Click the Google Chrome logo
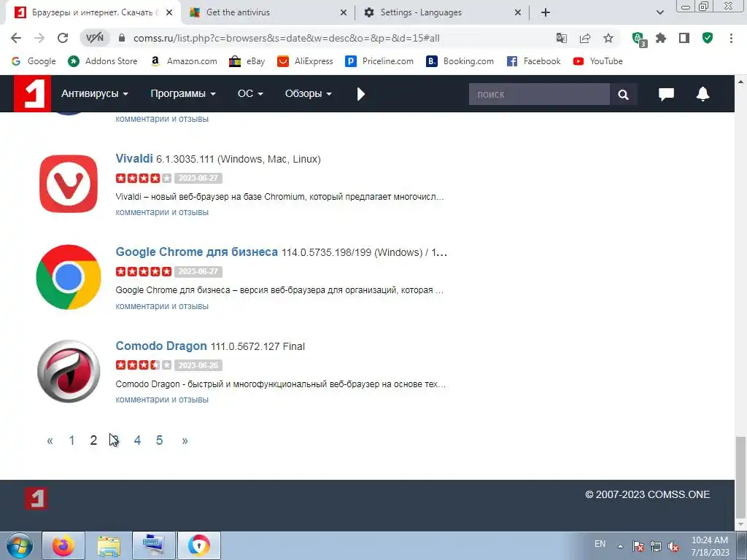 pyautogui.click(x=69, y=277)
